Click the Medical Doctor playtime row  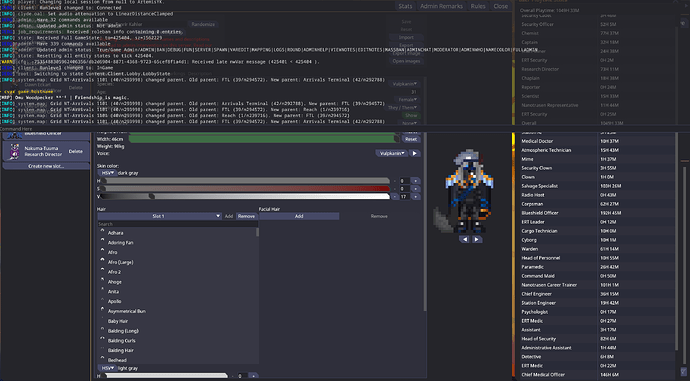pos(598,141)
